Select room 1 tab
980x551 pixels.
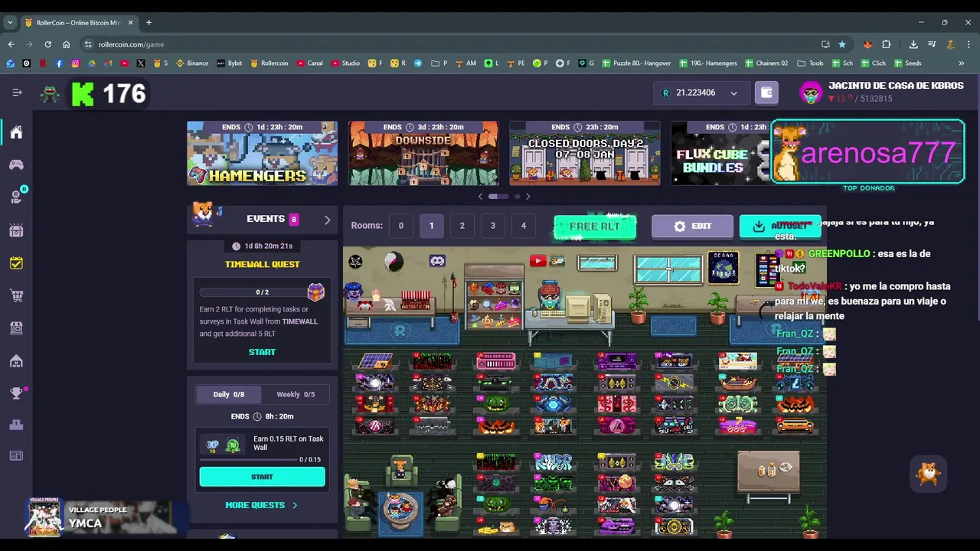pos(431,226)
